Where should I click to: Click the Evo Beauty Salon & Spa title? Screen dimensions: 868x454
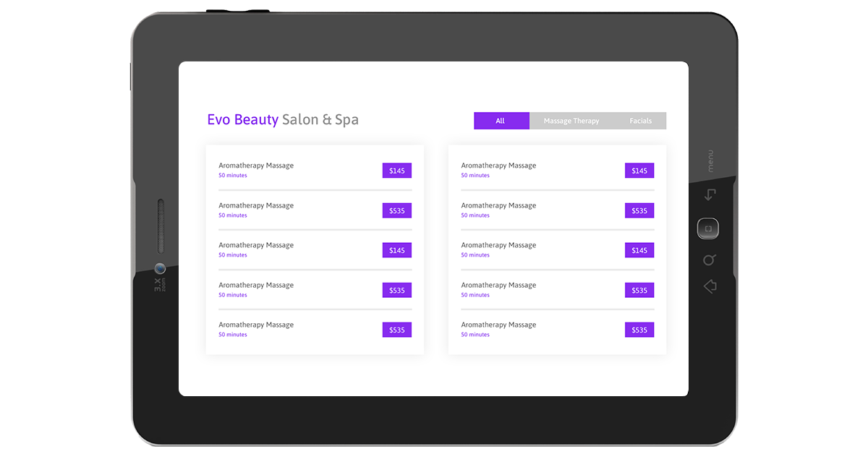click(283, 120)
